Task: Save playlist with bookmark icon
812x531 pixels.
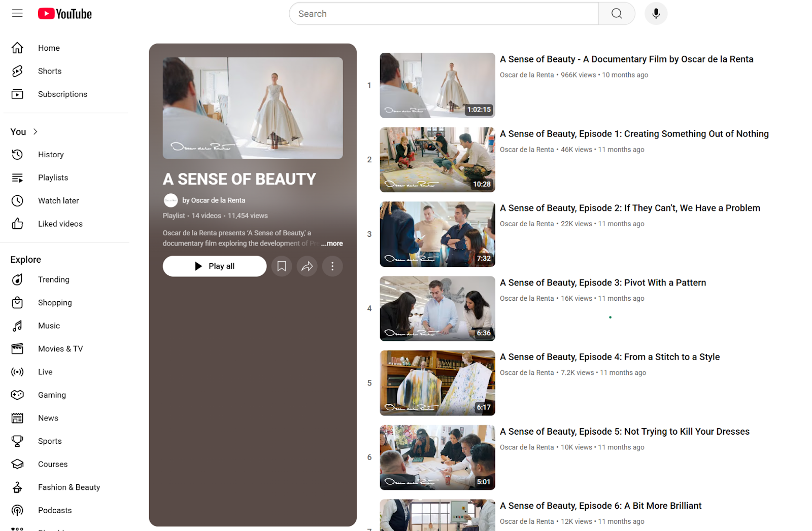Action: 282,266
